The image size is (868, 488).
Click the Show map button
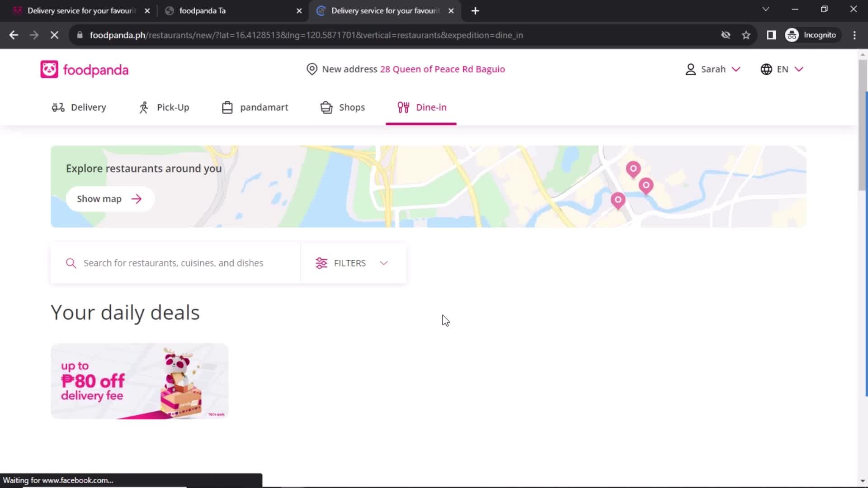point(110,199)
